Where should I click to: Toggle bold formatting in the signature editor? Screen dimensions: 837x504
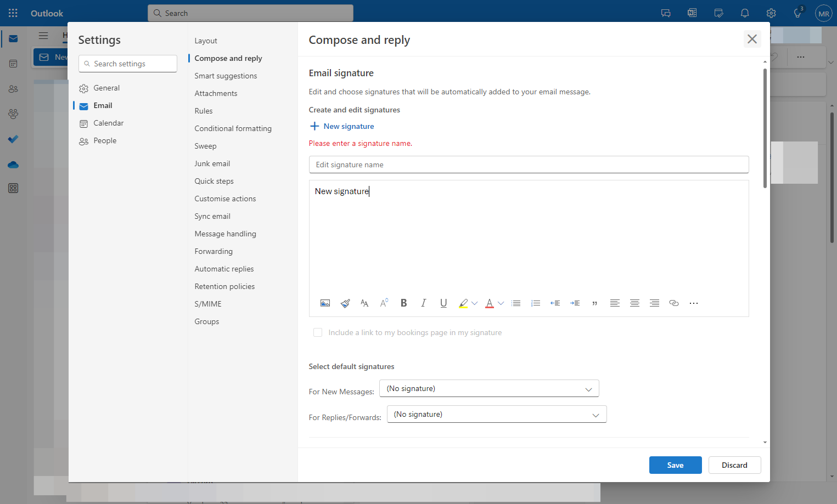click(x=404, y=303)
